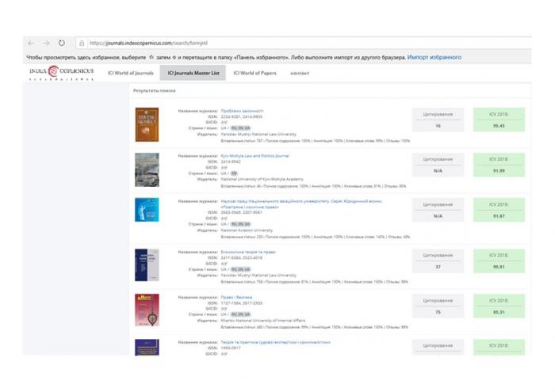
Task: Click the Право і безпека cover image
Action: pyautogui.click(x=147, y=310)
